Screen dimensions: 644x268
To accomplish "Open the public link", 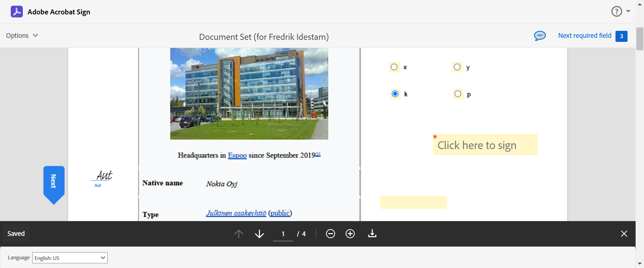I will 280,213.
